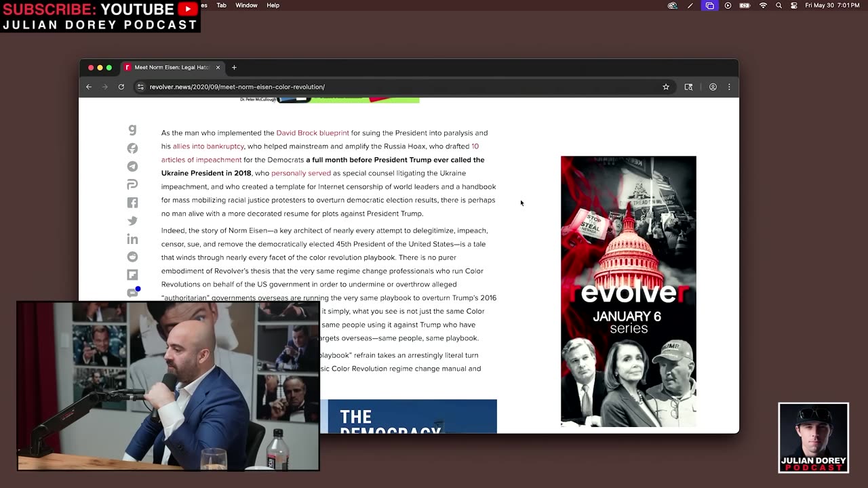Open comments bubble icon in sidebar
868x488 pixels.
(132, 293)
